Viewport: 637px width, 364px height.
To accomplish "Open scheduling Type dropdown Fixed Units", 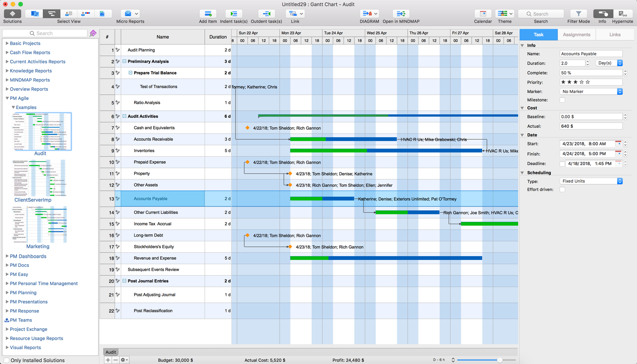I will (591, 181).
